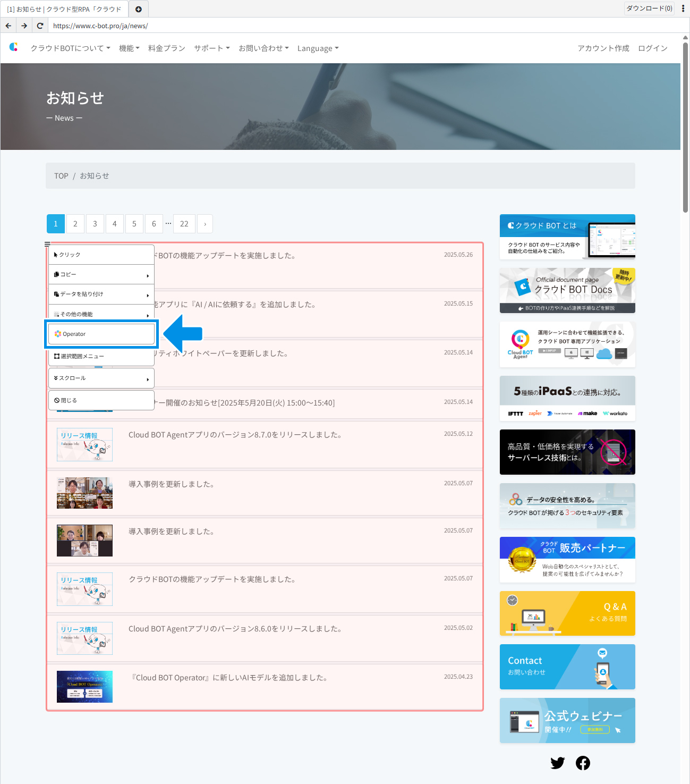Viewport: 690px width, 784px height.
Task: Click the browser back arrow icon
Action: click(x=8, y=26)
